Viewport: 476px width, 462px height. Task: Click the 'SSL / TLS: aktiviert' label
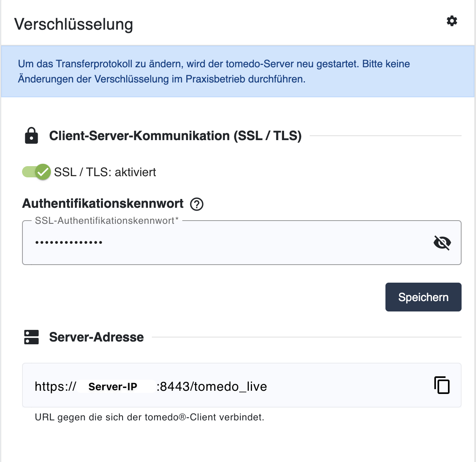105,172
